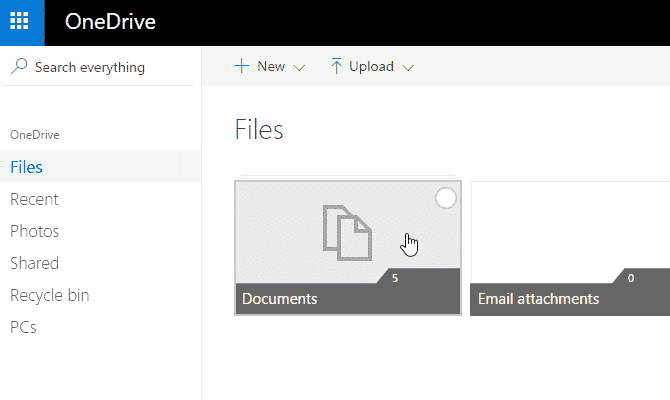Go to Files in the sidebar
The height and width of the screenshot is (400, 670).
(27, 167)
